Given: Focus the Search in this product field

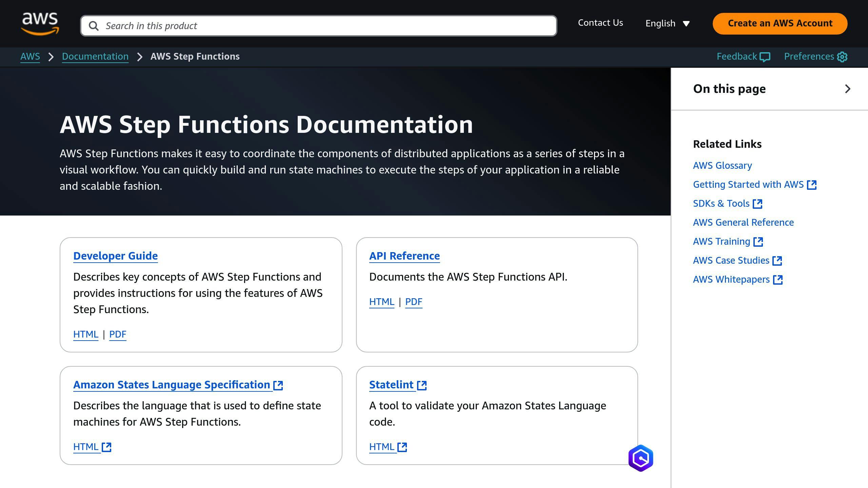Looking at the screenshot, I should pyautogui.click(x=319, y=26).
